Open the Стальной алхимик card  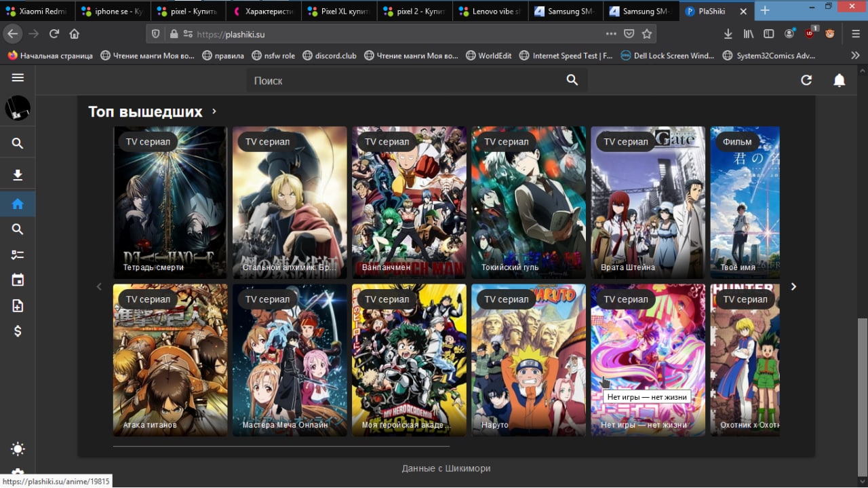(290, 202)
